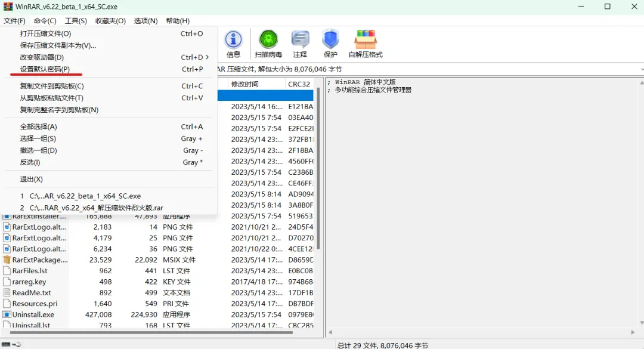Click the highlighted blue selected row
The height and width of the screenshot is (349, 644).
click(x=265, y=95)
